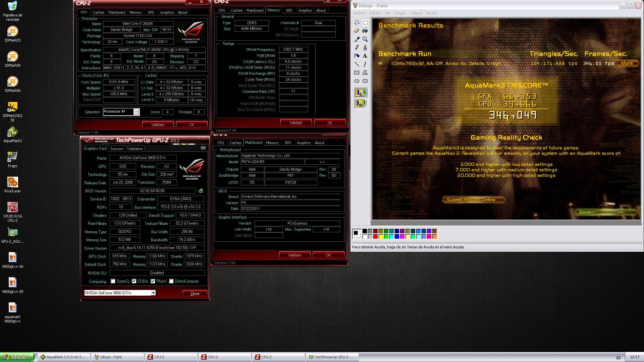Expand the NVIDIA GeForce 9800 GTX+ card dropdown
The height and width of the screenshot is (362, 644).
pyautogui.click(x=153, y=293)
